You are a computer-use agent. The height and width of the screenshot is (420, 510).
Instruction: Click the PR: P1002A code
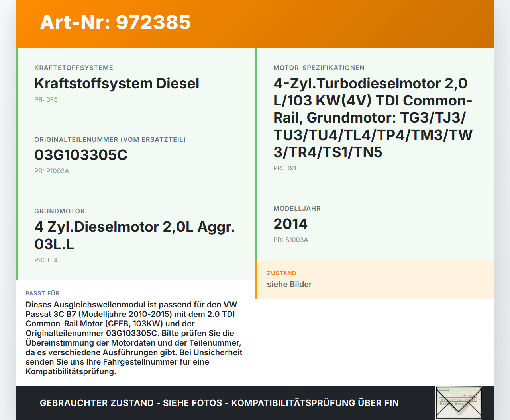[x=51, y=171]
